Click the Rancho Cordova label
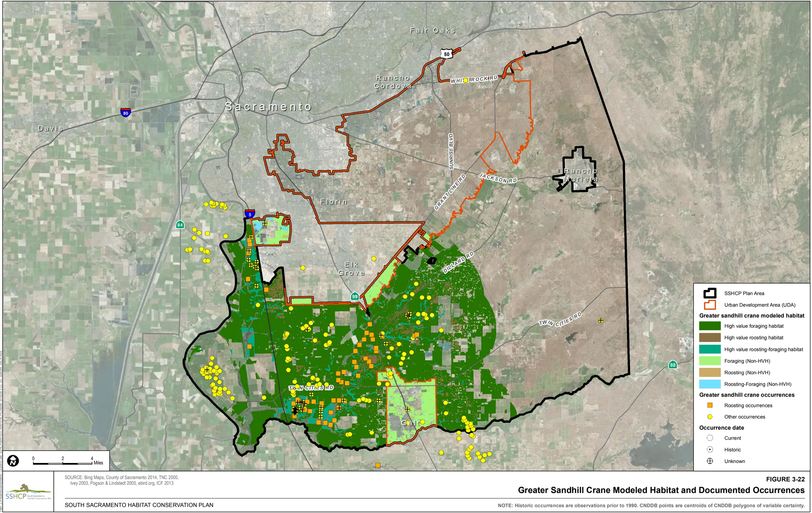Viewport: 812px width, 513px height. [x=393, y=82]
